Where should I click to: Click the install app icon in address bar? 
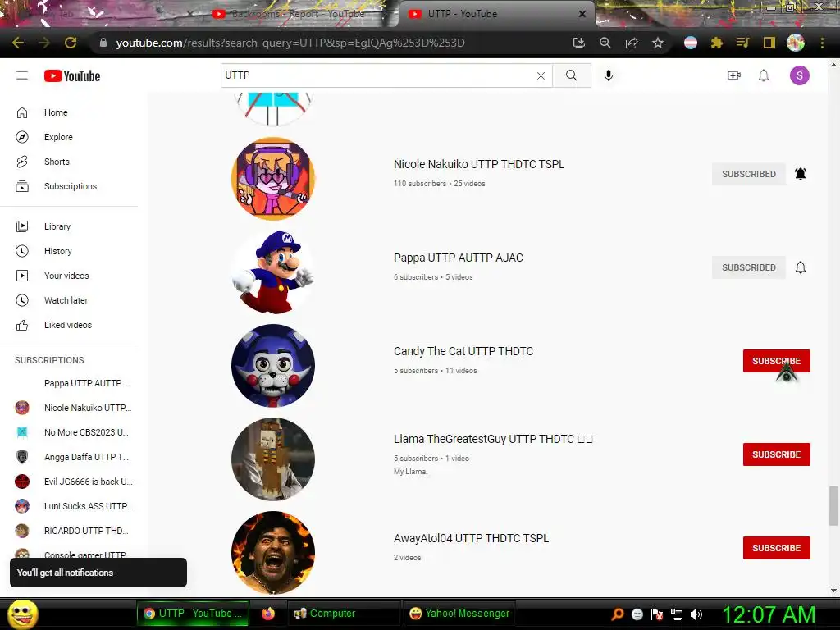tap(578, 43)
